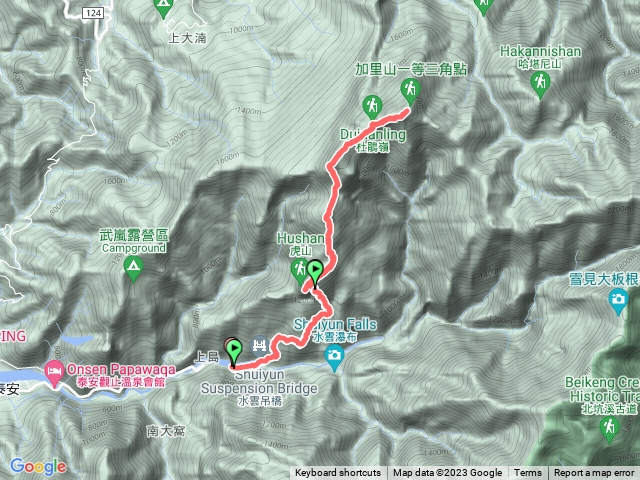
Task: Open the Onsen Papawaqa hotel pin
Action: pyautogui.click(x=54, y=373)
